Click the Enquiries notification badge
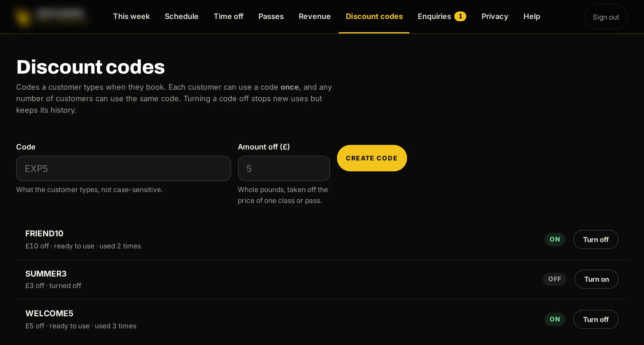The width and height of the screenshot is (644, 345). pos(460,16)
